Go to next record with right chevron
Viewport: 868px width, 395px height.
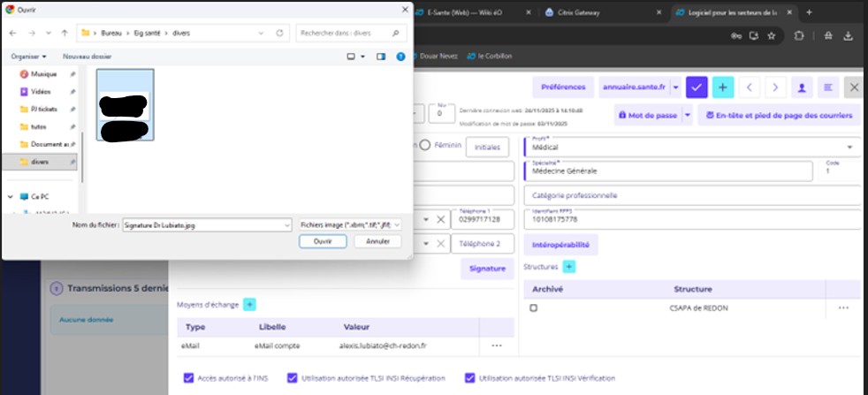click(x=775, y=87)
